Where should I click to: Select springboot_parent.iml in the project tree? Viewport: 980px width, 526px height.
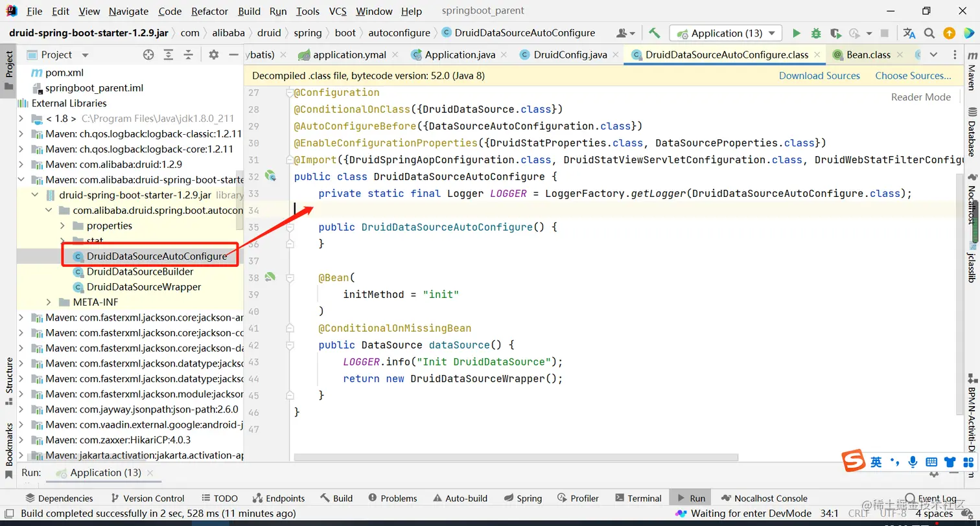(x=94, y=88)
